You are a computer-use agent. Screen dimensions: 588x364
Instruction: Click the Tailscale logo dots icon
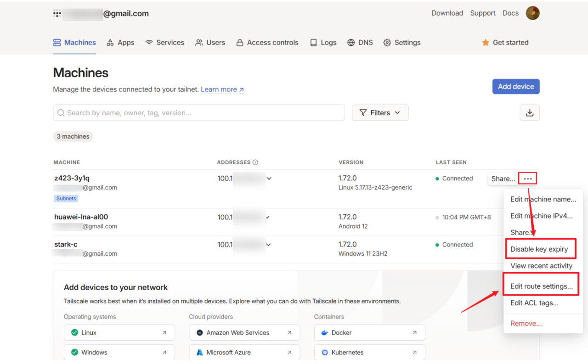tap(57, 14)
